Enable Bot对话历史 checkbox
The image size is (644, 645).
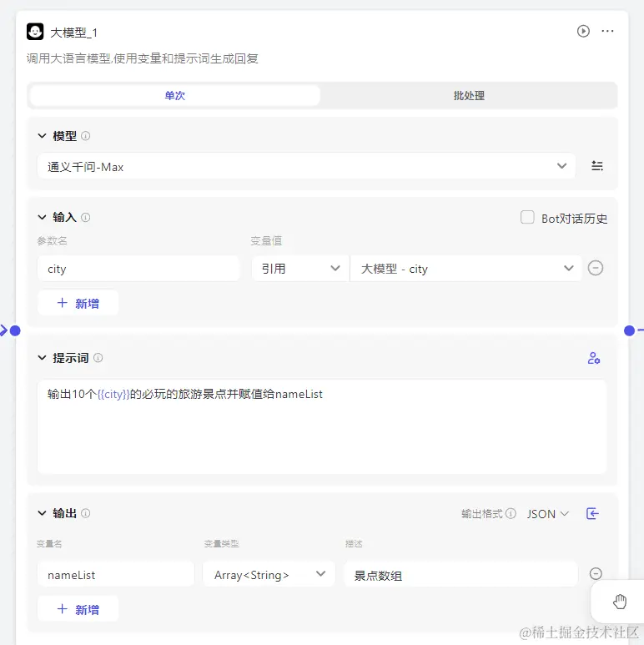point(527,217)
